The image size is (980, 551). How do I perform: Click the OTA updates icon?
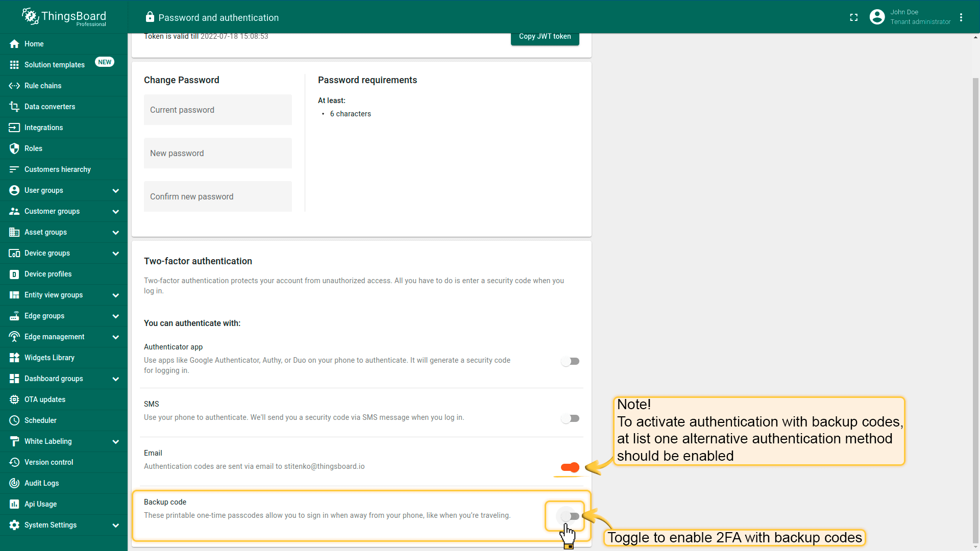(14, 399)
